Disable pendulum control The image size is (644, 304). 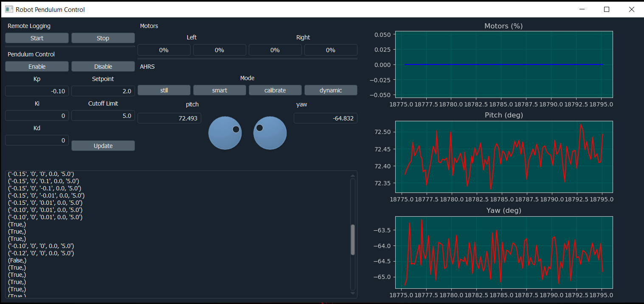(x=103, y=67)
